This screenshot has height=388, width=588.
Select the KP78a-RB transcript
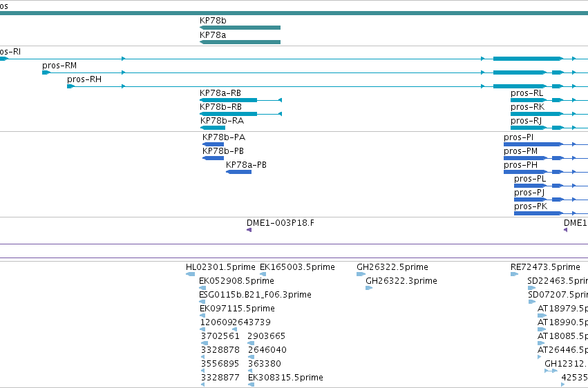(240, 100)
